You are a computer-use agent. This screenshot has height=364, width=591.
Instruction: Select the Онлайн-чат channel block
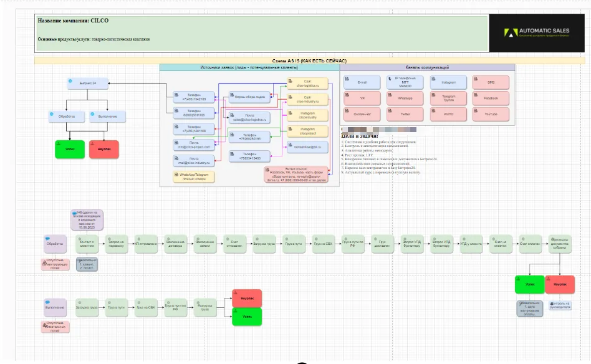362,114
